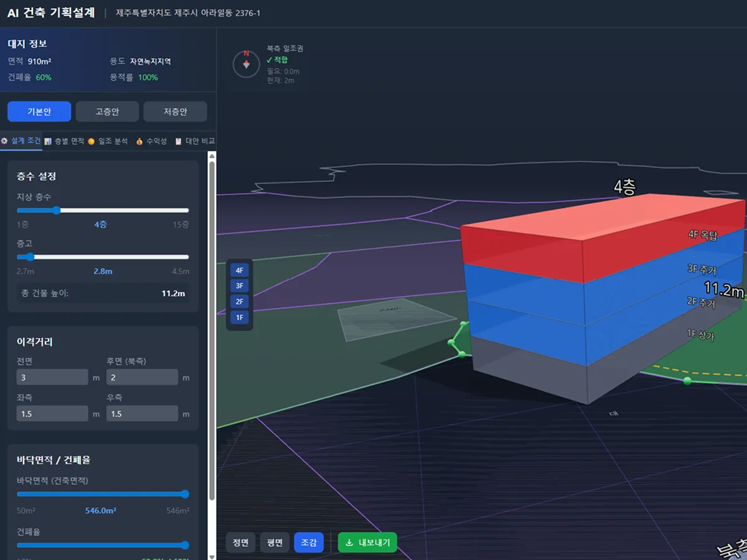Open the 설계 조건 tab

point(21,141)
